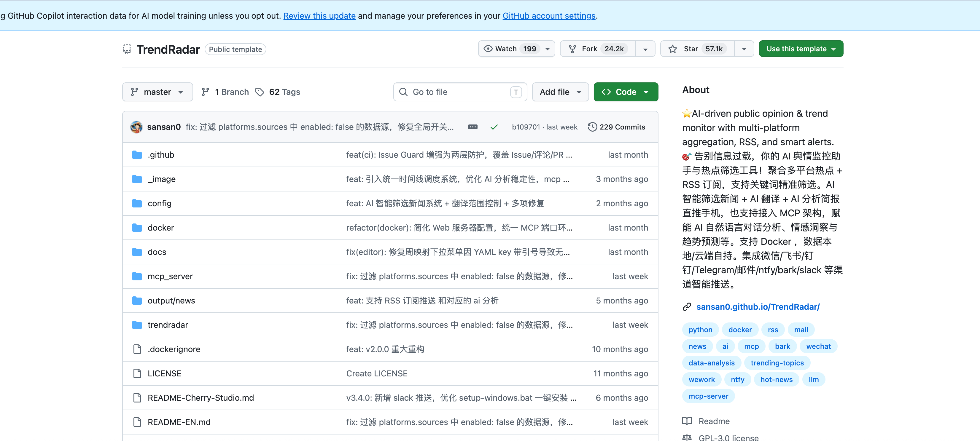Click the output/news folder icon
The height and width of the screenshot is (441, 980).
tap(137, 301)
